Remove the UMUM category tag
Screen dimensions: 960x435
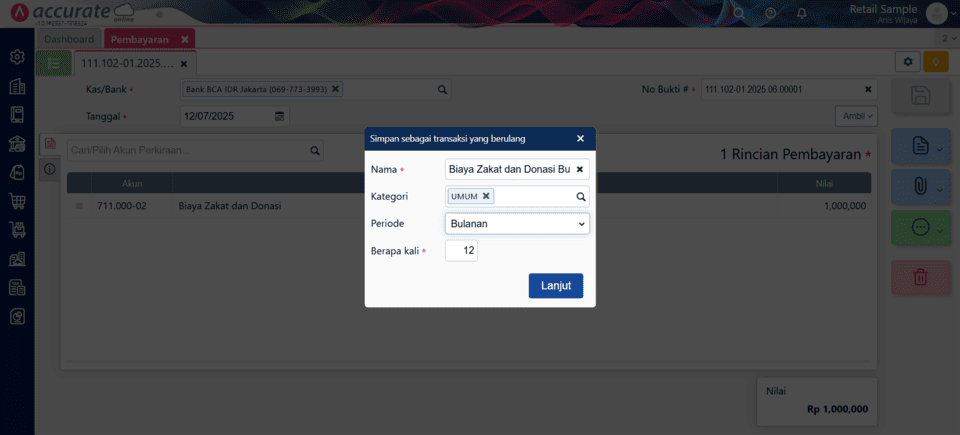[486, 196]
